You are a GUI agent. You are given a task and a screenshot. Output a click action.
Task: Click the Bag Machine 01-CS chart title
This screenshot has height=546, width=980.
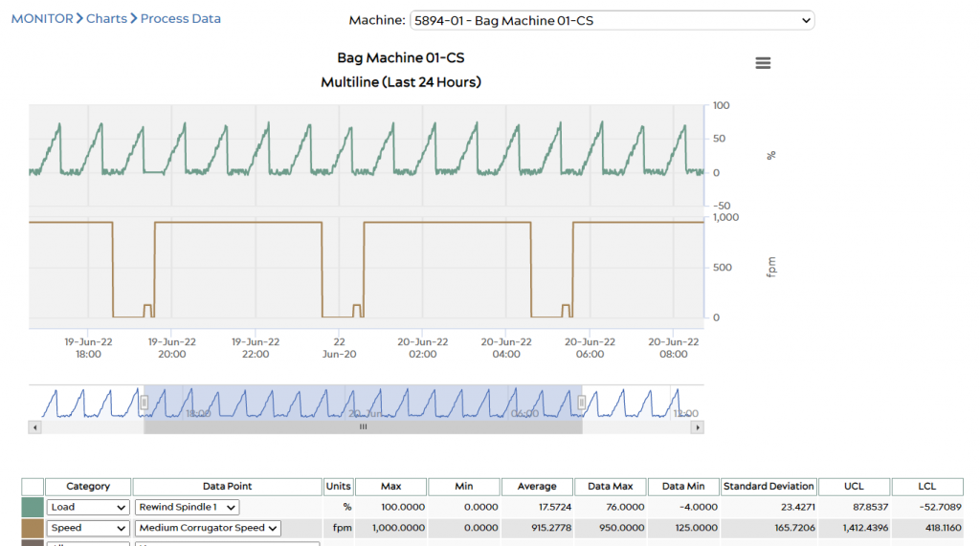click(x=401, y=58)
